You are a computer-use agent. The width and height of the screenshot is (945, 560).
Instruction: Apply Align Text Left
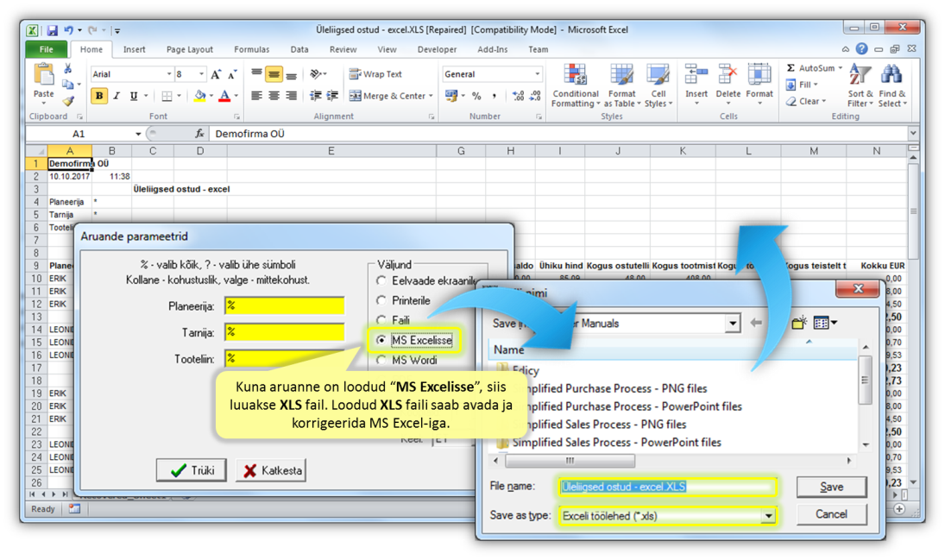pos(256,96)
